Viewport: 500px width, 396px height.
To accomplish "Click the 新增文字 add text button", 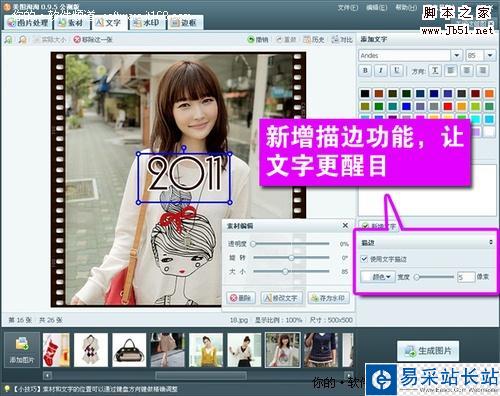I will tap(379, 226).
